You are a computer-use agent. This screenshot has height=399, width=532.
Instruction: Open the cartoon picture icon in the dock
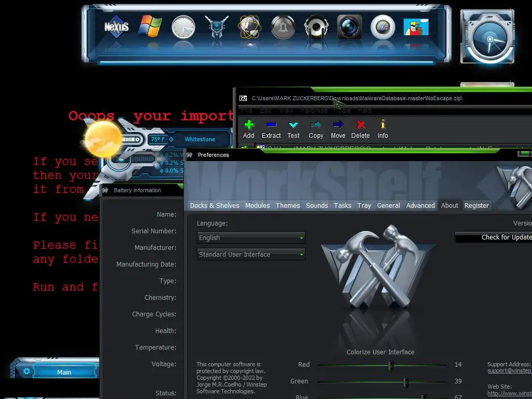(416, 27)
